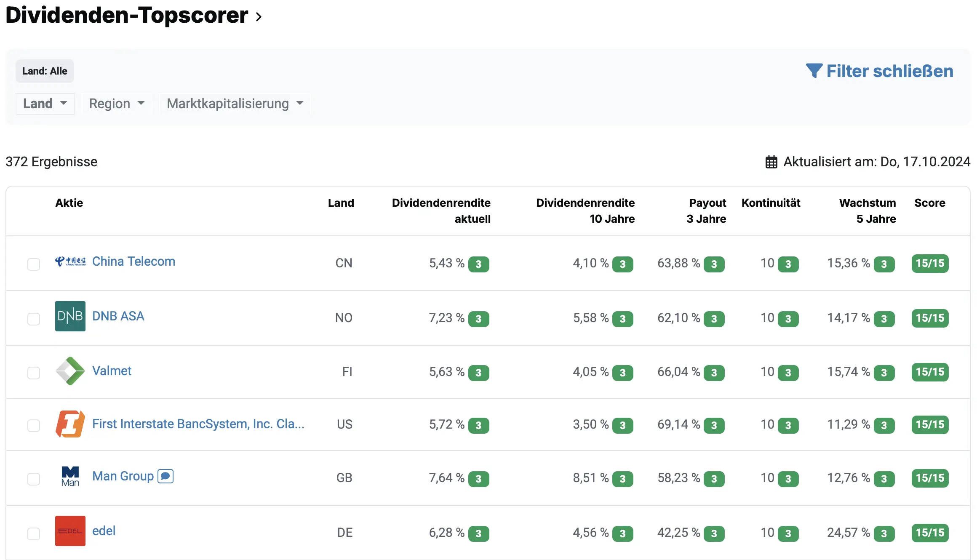The height and width of the screenshot is (560, 977).
Task: Click the rating badge beside 7,23 %
Action: pyautogui.click(x=478, y=319)
